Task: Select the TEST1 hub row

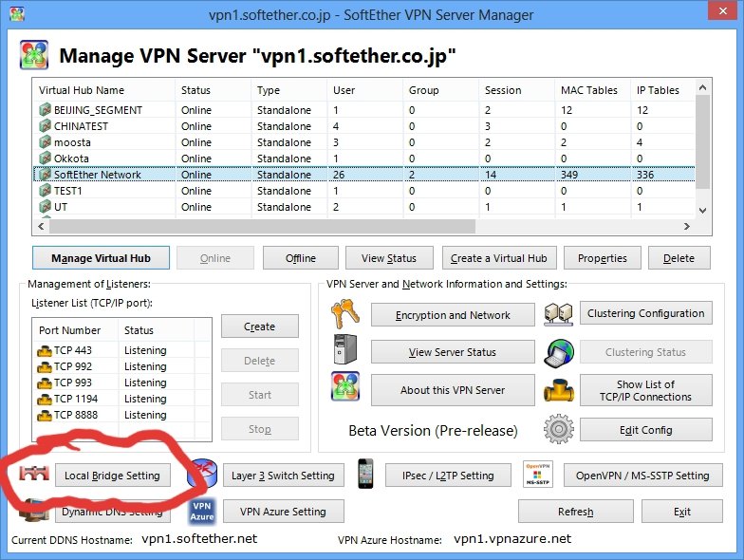Action: [x=364, y=190]
